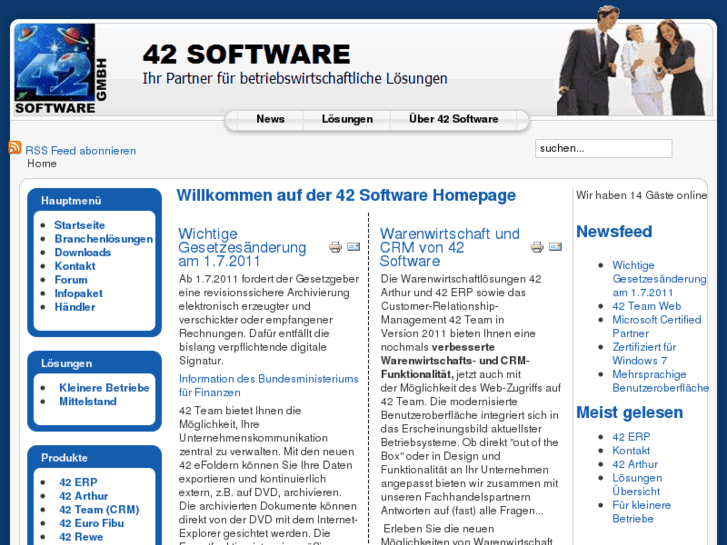Viewport: 727px width, 545px height.
Task: Select Kleinere Betriebe under Lösungen
Action: (104, 388)
